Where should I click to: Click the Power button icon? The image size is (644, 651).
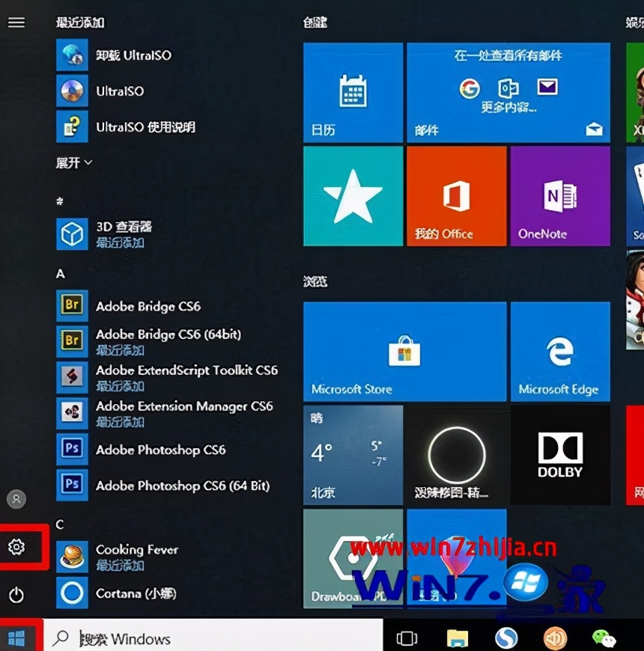coord(16,595)
